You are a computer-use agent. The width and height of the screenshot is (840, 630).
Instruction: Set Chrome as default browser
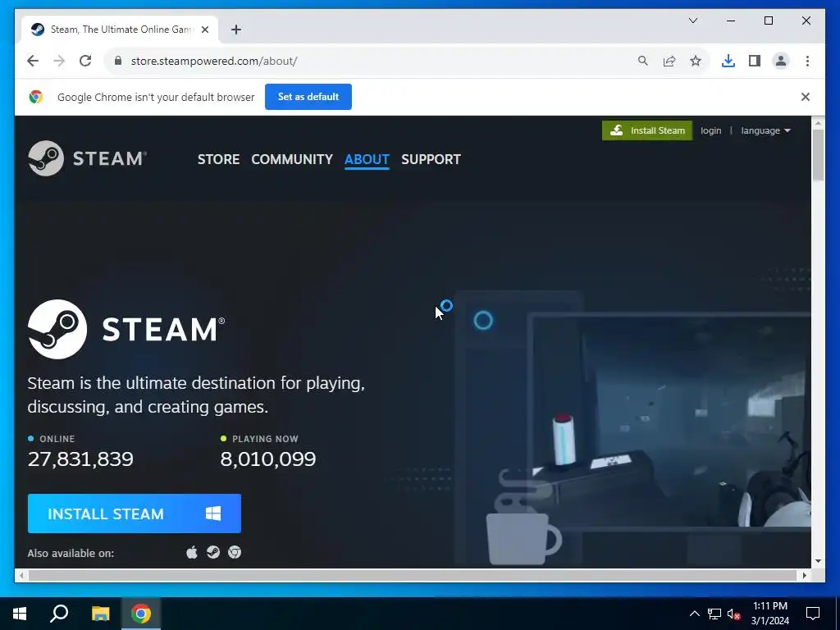pos(308,97)
